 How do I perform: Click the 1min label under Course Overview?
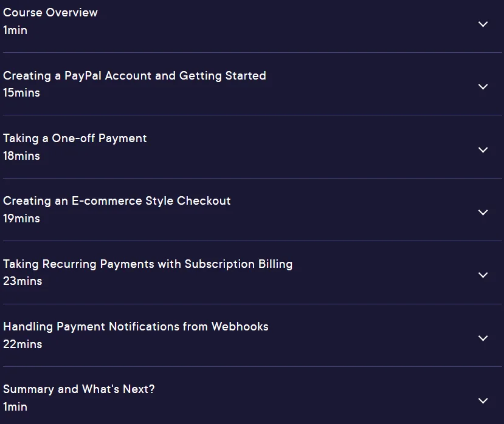(x=15, y=30)
